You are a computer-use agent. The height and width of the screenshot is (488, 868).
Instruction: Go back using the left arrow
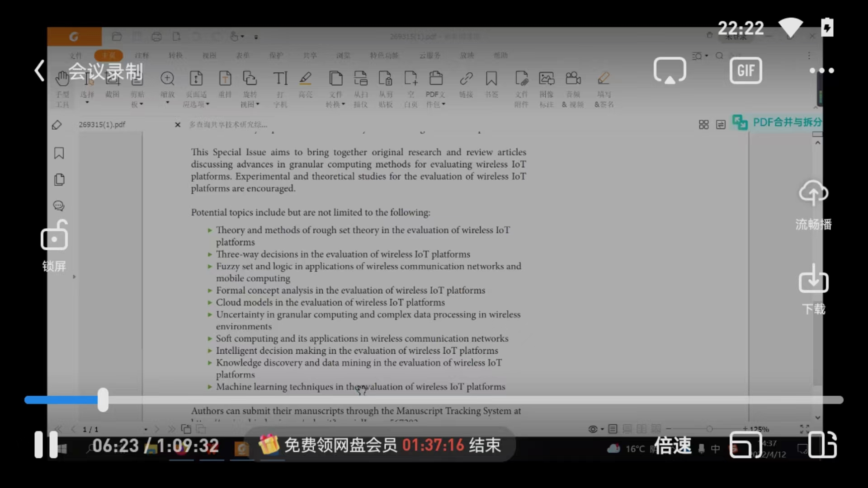[40, 71]
